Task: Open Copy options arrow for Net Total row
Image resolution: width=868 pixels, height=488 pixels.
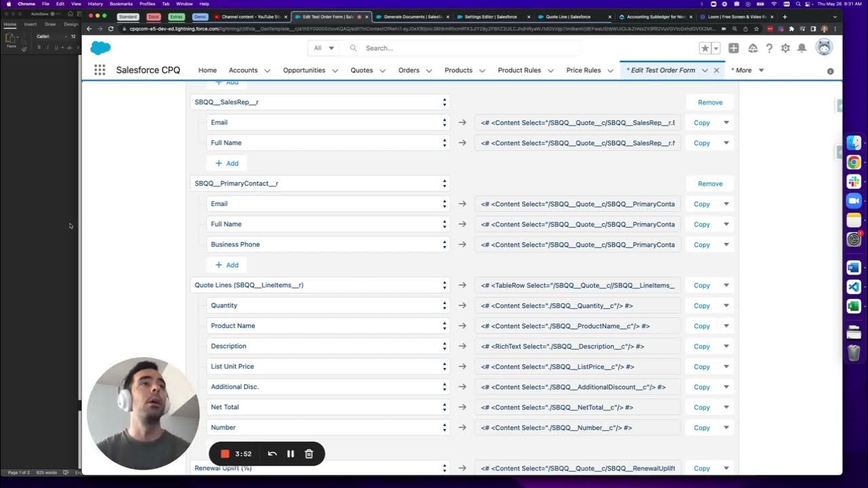Action: pyautogui.click(x=726, y=407)
